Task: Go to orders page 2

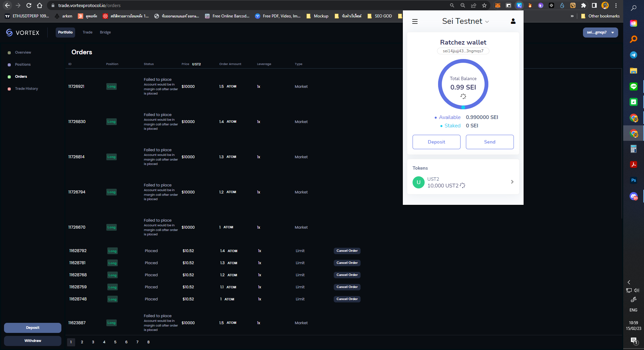Action: [82, 342]
